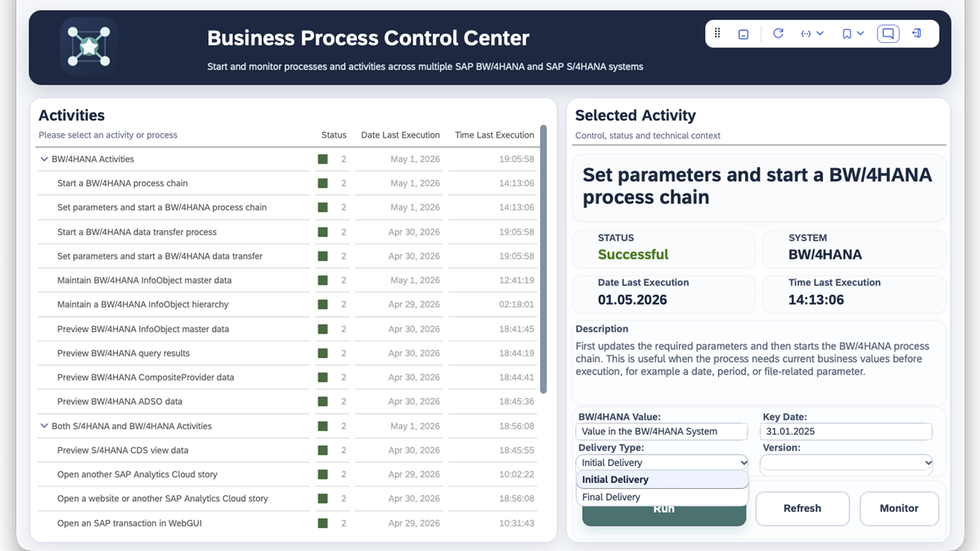The height and width of the screenshot is (551, 980).
Task: Open the bookmark icon menu
Action: point(853,34)
